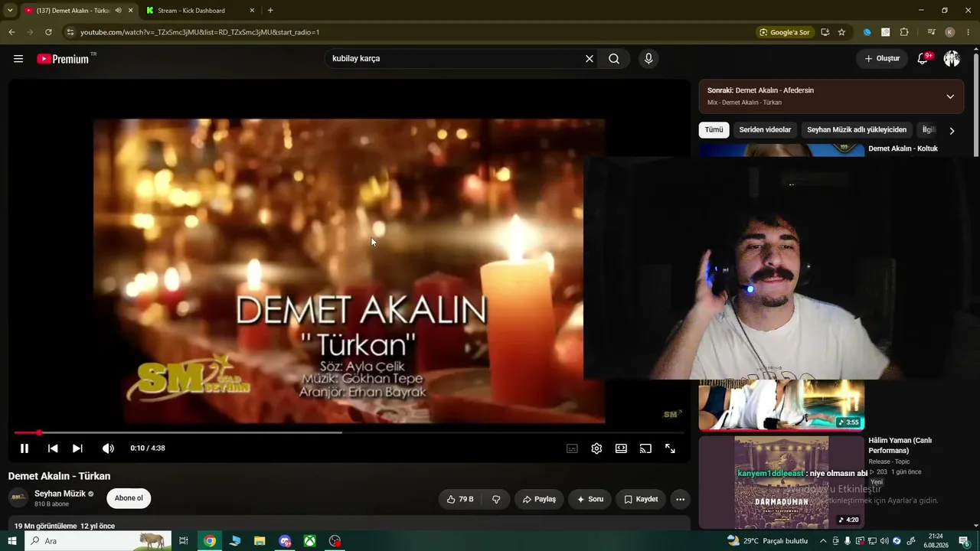Screen dimensions: 980x551
Task: Ask about the video with Soru
Action: point(590,499)
